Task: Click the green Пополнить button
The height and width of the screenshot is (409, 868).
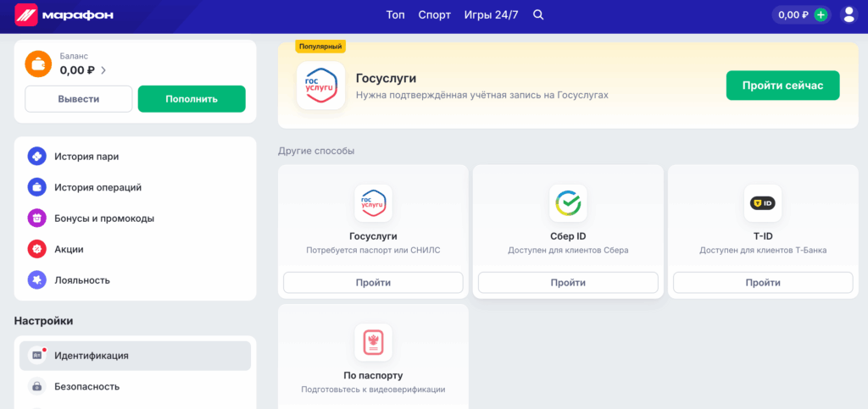Action: tap(192, 99)
